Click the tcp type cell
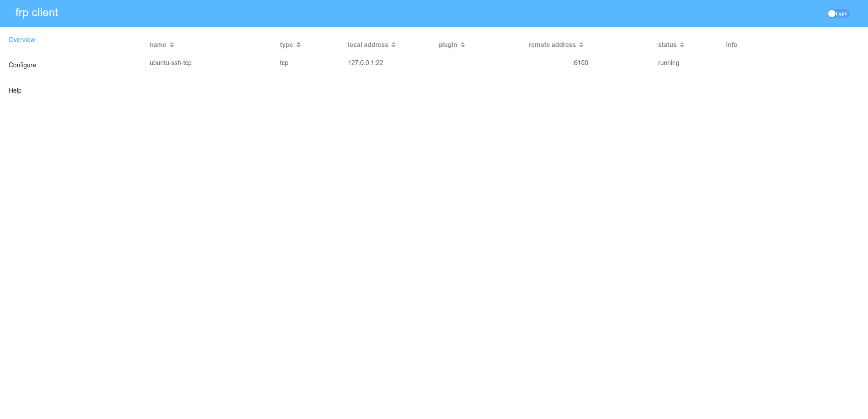The width and height of the screenshot is (868, 419). 284,63
